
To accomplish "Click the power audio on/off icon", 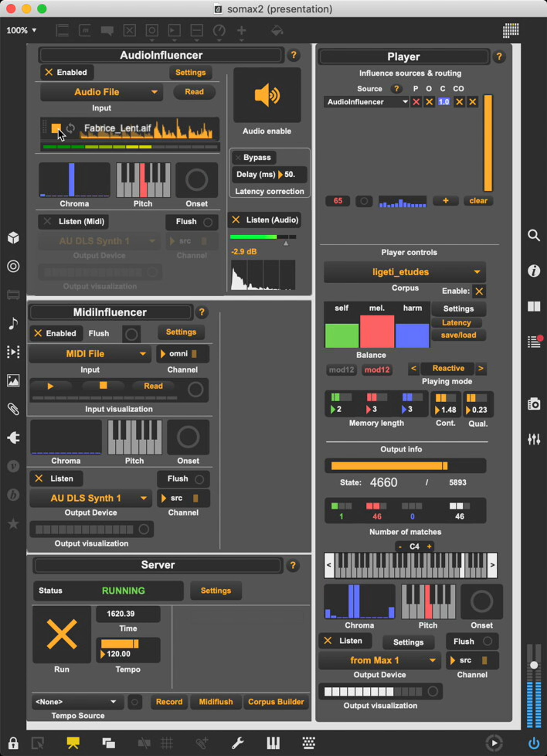I will coord(534,743).
